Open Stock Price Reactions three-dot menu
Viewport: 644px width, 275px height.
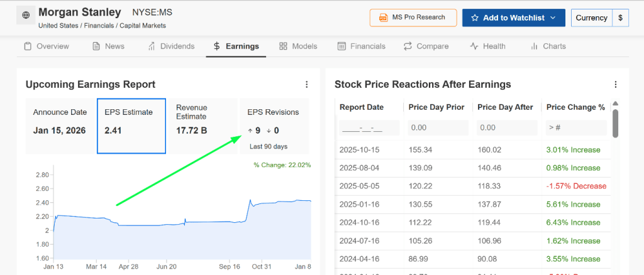tap(616, 85)
